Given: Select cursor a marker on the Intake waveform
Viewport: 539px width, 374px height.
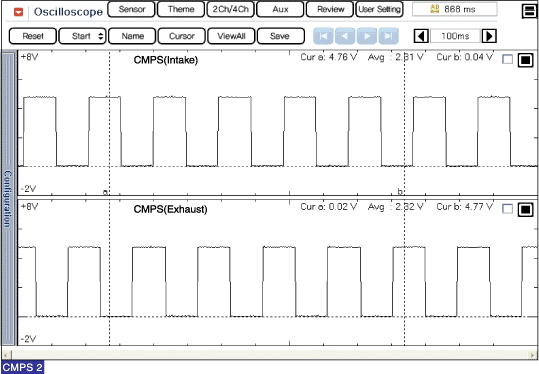Looking at the screenshot, I should [x=106, y=192].
